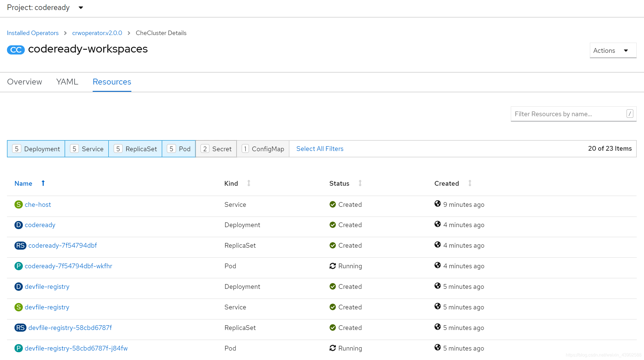
Task: Click the Filter Resources by name field
Action: pyautogui.click(x=574, y=114)
